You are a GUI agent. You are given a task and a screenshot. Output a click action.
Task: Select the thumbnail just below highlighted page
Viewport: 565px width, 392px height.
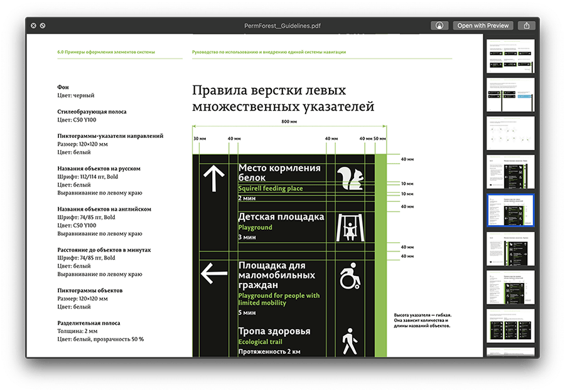tap(510, 249)
